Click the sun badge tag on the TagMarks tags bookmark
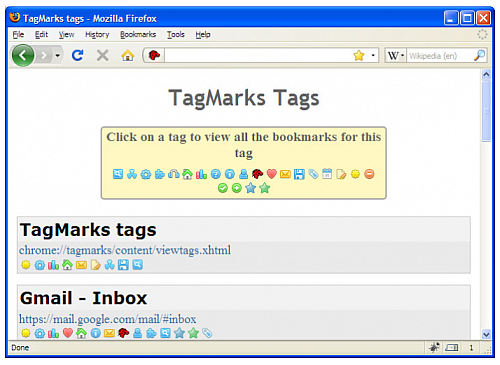The width and height of the screenshot is (500, 365). tap(26, 265)
